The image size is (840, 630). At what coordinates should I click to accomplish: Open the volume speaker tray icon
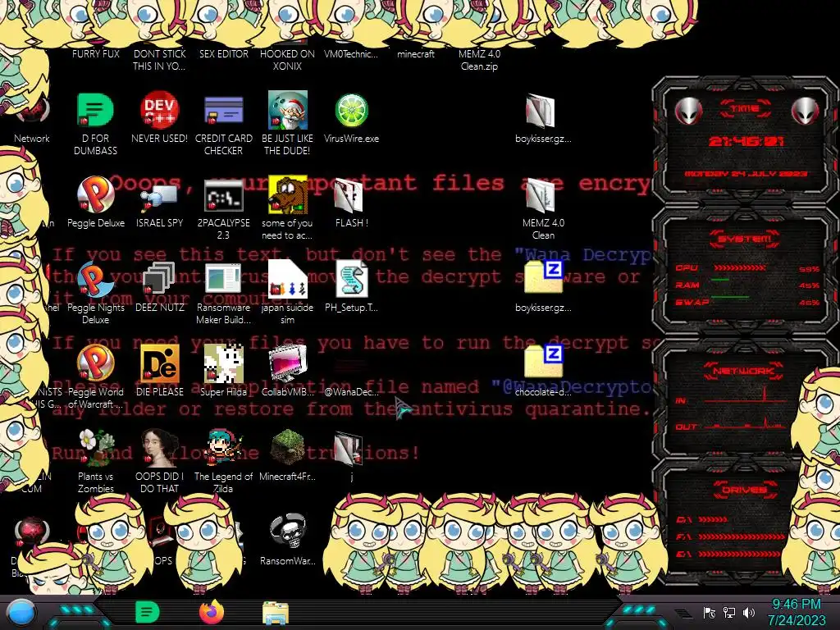(749, 613)
